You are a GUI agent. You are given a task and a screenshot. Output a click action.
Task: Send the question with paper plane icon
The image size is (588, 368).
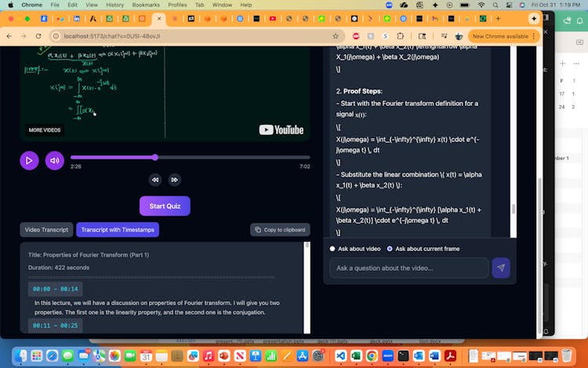point(500,268)
